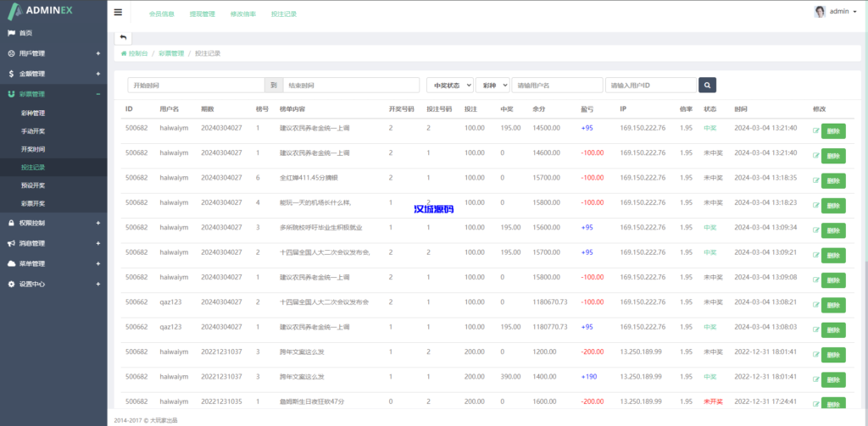Delete the record timed 2024-03-04 13:08:21
This screenshot has height=426, width=868.
(833, 306)
